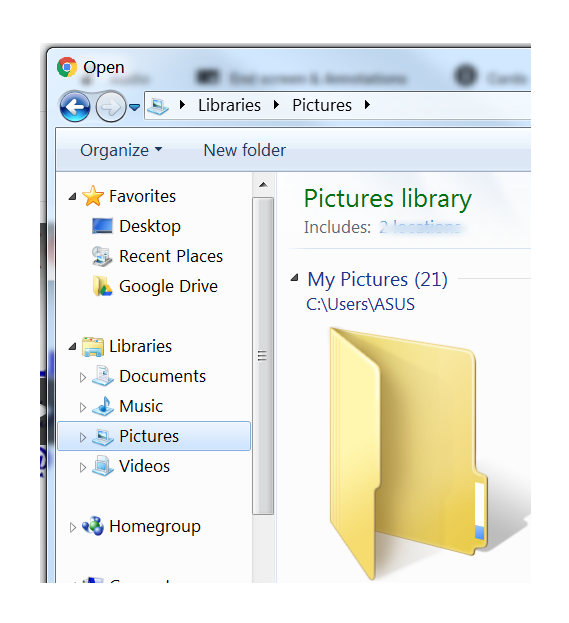Screen dimensions: 569x623
Task: Select Pictures in the address bar
Action: pyautogui.click(x=322, y=105)
